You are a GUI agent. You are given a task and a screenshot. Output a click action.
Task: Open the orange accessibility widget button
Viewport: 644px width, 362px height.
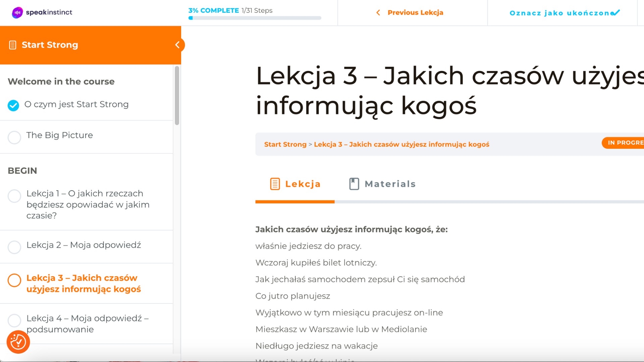click(x=18, y=342)
